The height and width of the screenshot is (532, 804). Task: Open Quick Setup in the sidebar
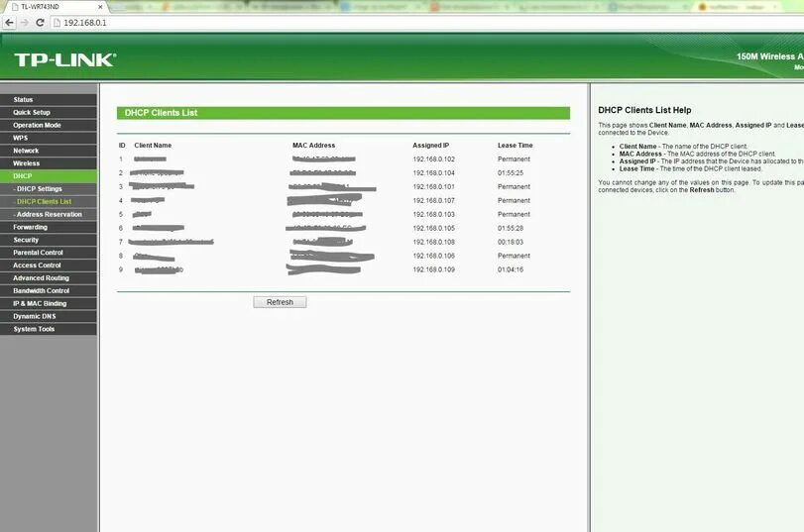click(49, 112)
